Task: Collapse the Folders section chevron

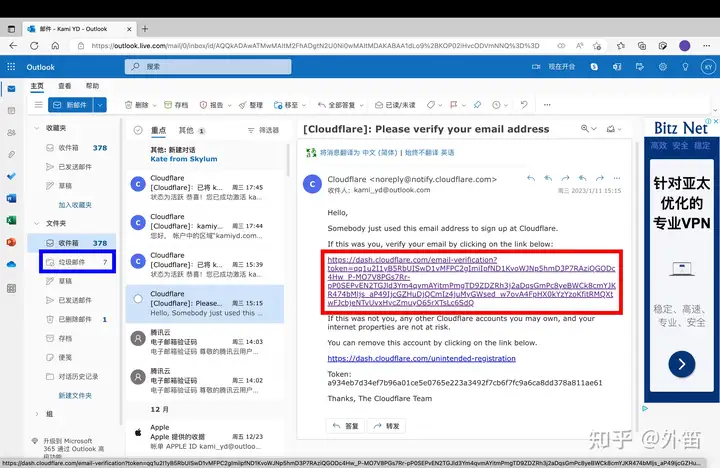Action: click(37, 223)
